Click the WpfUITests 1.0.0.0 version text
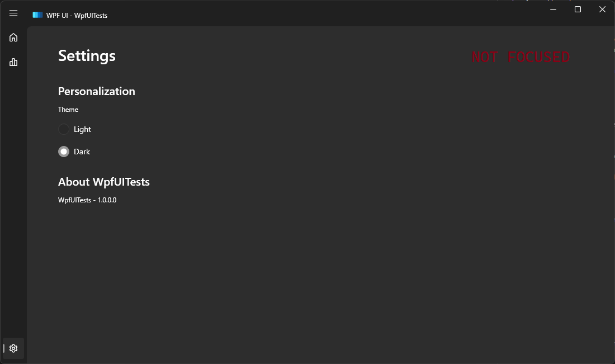 click(87, 200)
